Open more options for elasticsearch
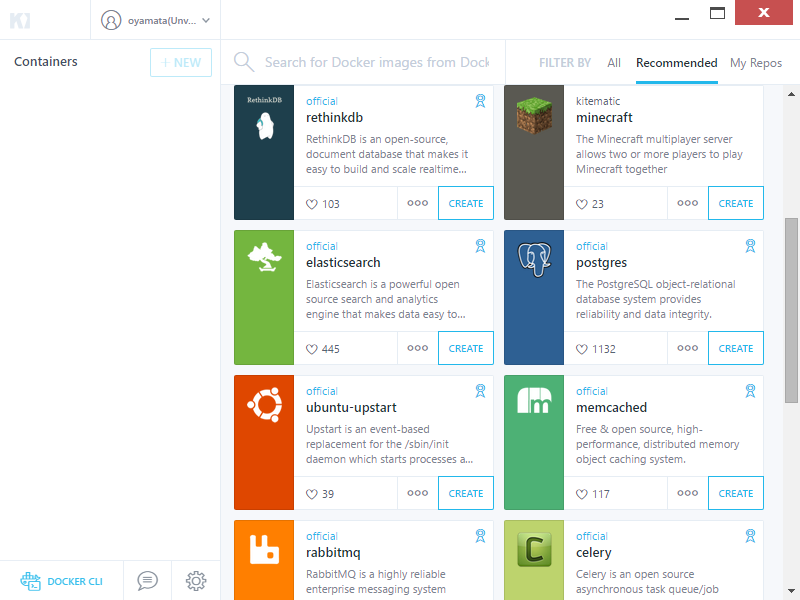Screen dimensions: 800x600 tap(417, 348)
